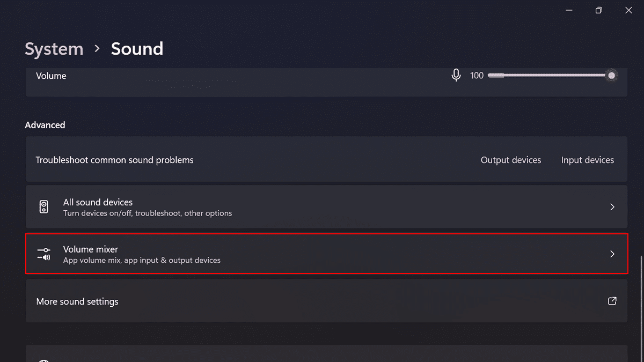Click the speaker icon beside All sound devices

[x=44, y=207]
